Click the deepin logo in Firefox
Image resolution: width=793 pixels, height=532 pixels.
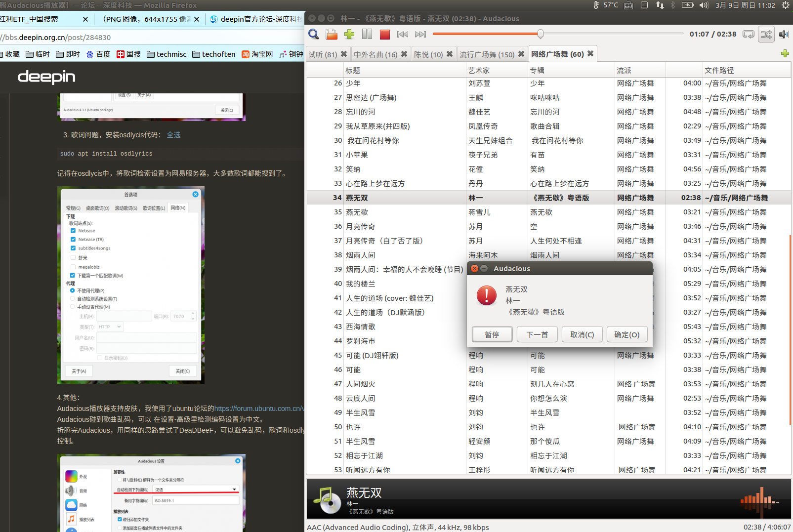point(46,77)
